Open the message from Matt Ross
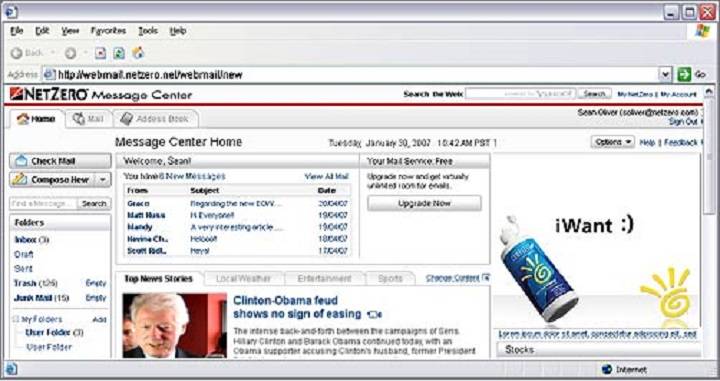720x381 pixels. pos(146,215)
